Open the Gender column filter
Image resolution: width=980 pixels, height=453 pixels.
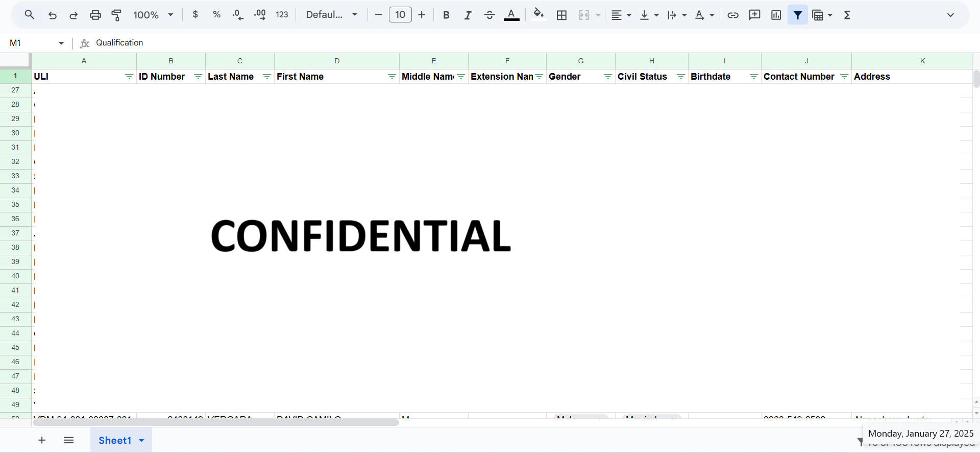tap(607, 77)
